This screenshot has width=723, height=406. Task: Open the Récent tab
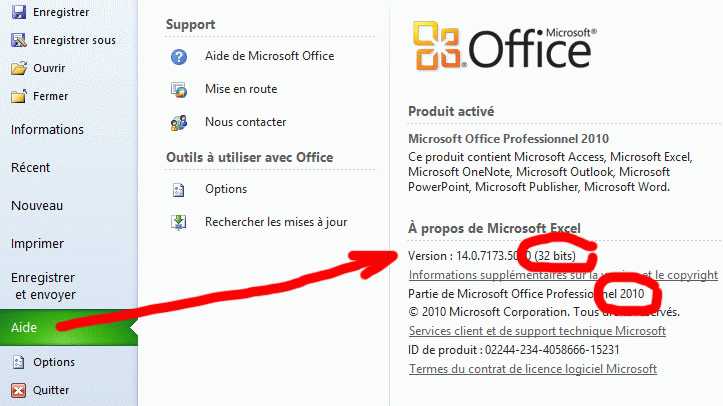point(30,168)
